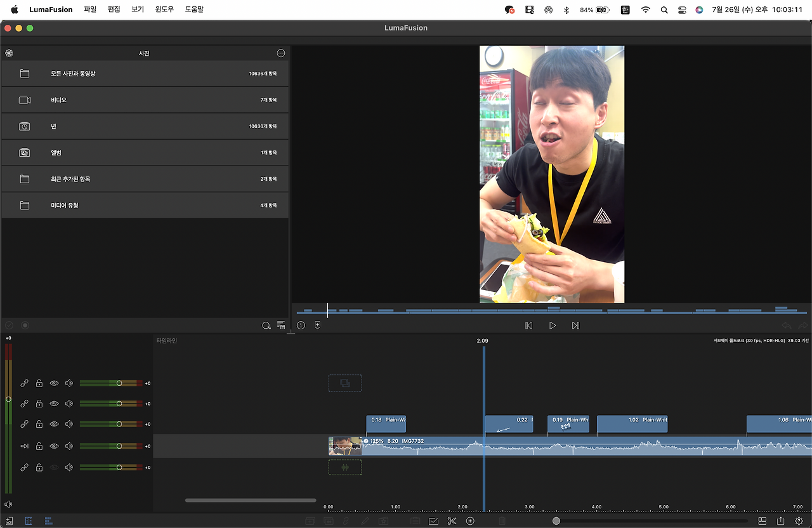
Task: Lock the second track
Action: pos(39,404)
